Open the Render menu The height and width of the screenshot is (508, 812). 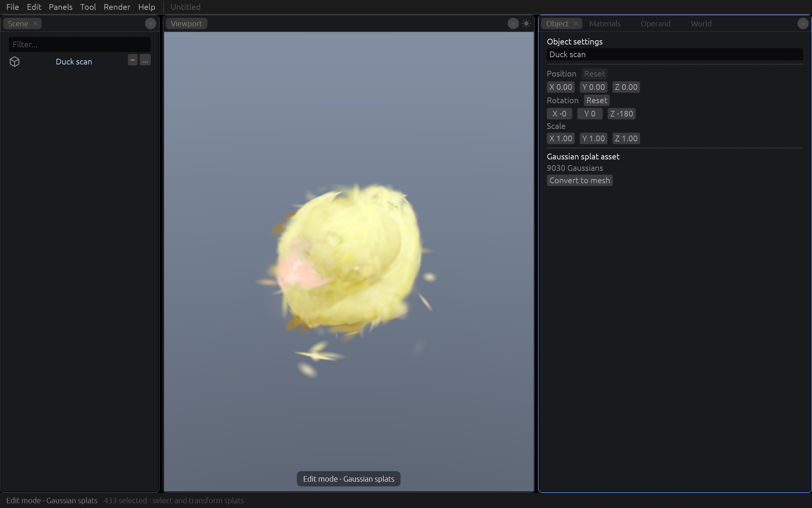point(117,7)
